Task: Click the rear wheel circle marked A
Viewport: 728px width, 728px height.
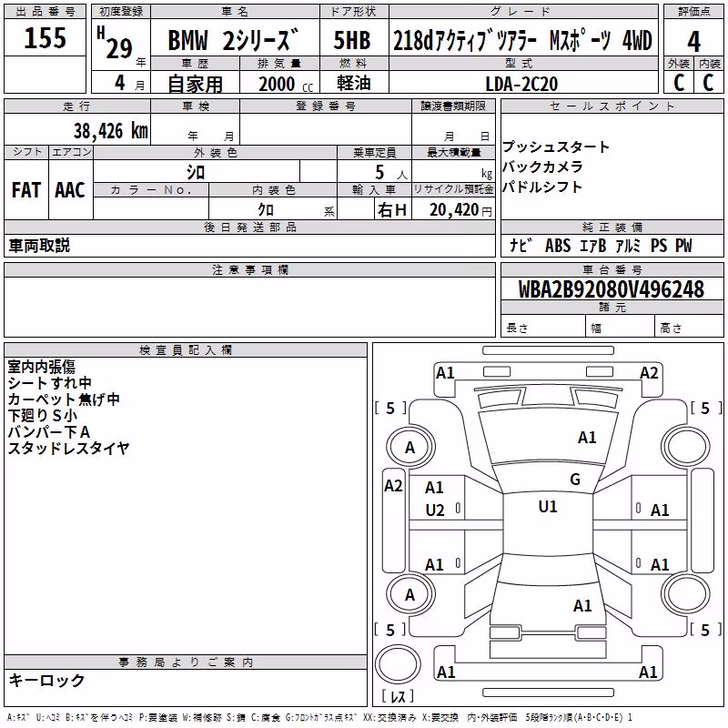Action: click(410, 594)
